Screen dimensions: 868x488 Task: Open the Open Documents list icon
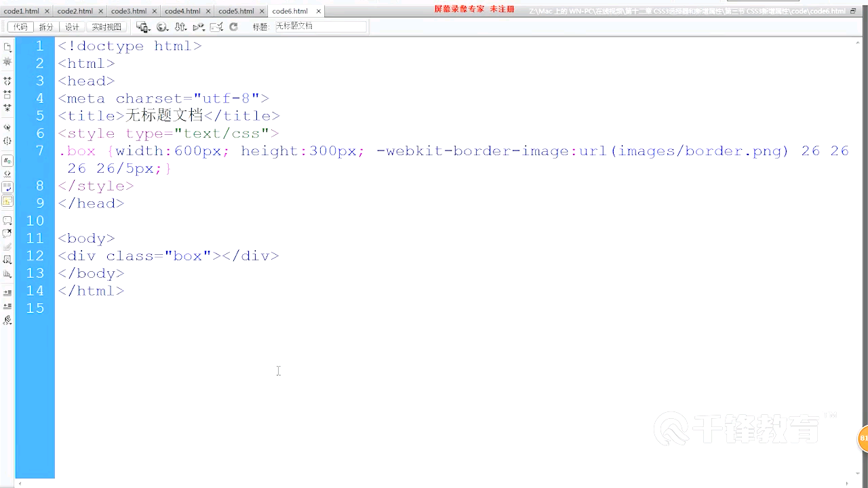(7, 47)
